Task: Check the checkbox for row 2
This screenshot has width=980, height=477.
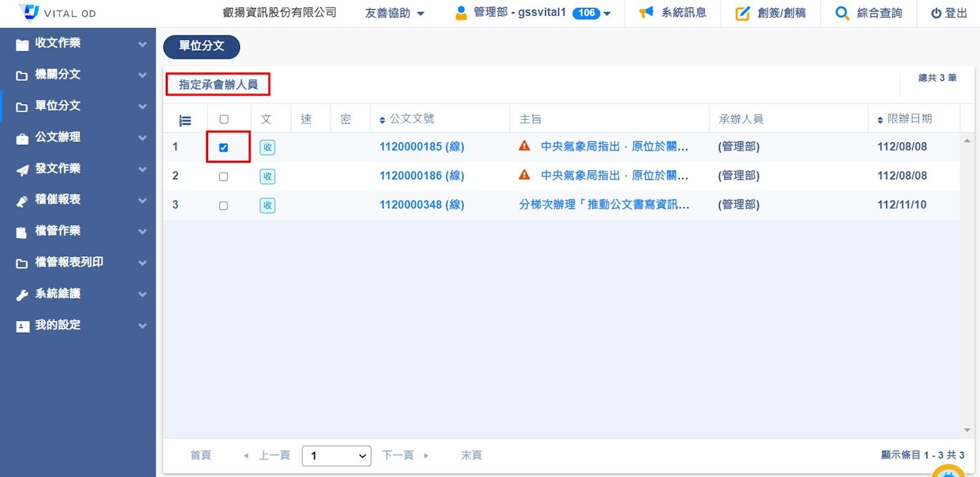Action: point(223,177)
